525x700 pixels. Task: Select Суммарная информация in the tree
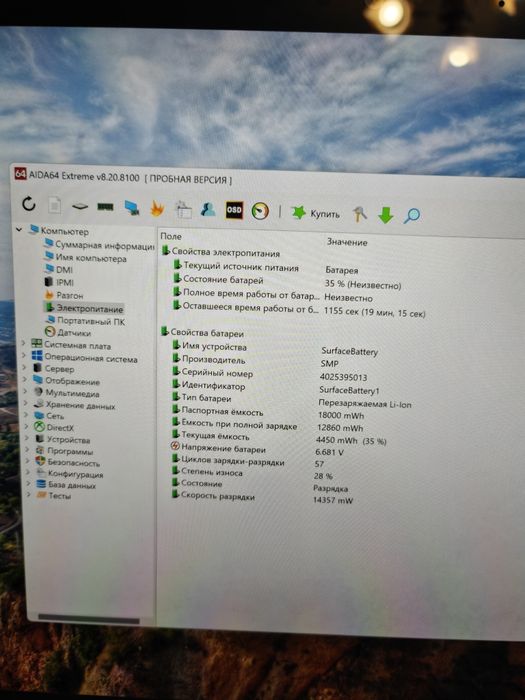(99, 245)
